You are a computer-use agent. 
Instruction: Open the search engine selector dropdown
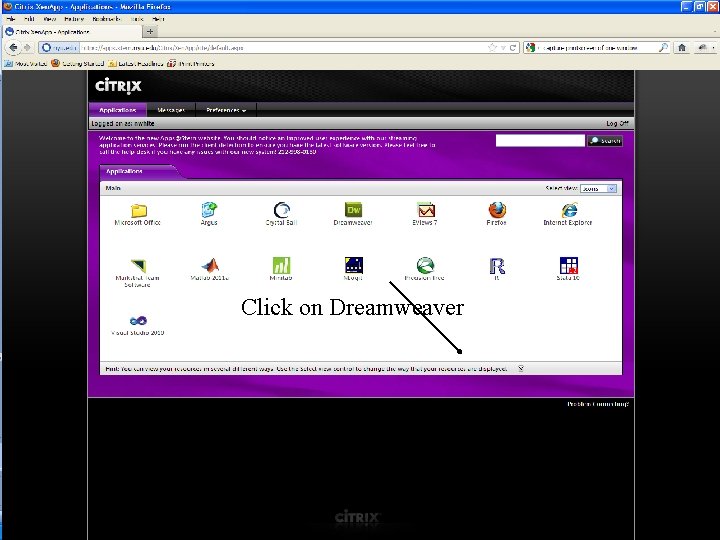pos(531,47)
